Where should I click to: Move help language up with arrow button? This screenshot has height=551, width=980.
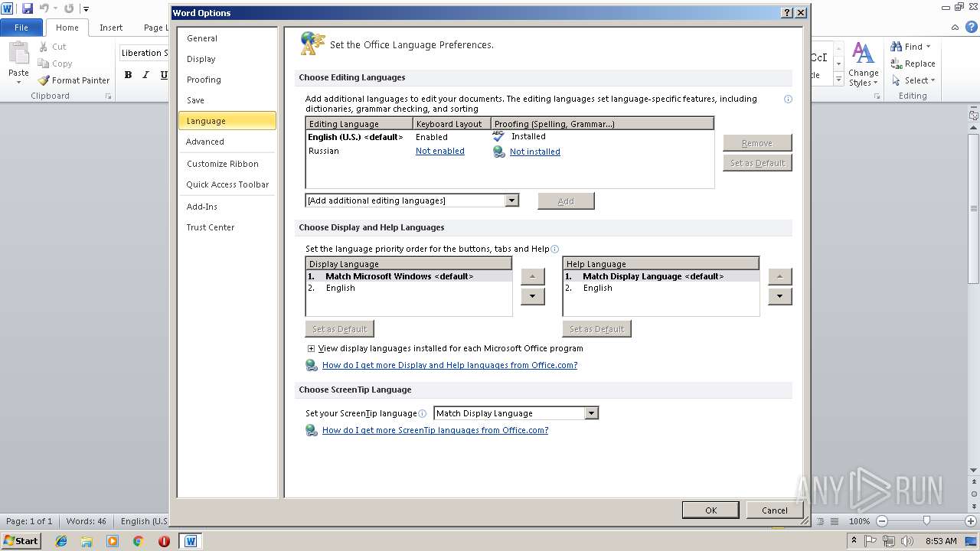coord(779,276)
